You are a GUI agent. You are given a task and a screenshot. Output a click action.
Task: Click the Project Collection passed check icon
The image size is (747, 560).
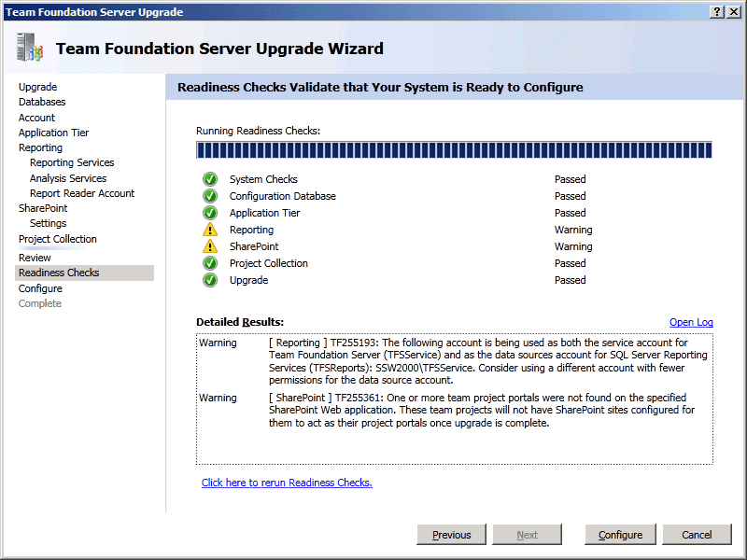tap(210, 263)
